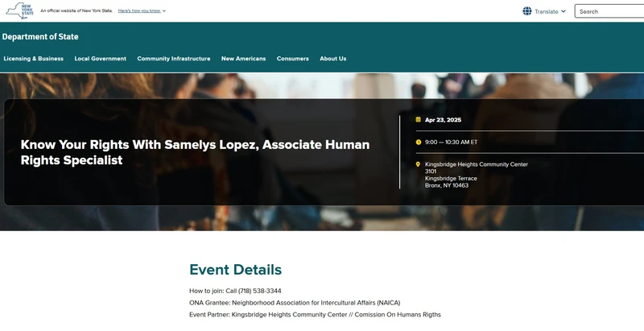Click the Bronx, NY 10463 address line
Viewport: 644px width, 331px height.
tap(447, 185)
